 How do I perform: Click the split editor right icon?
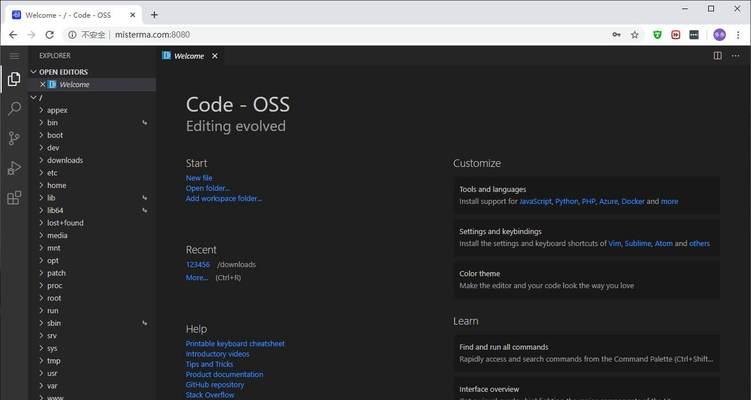717,56
